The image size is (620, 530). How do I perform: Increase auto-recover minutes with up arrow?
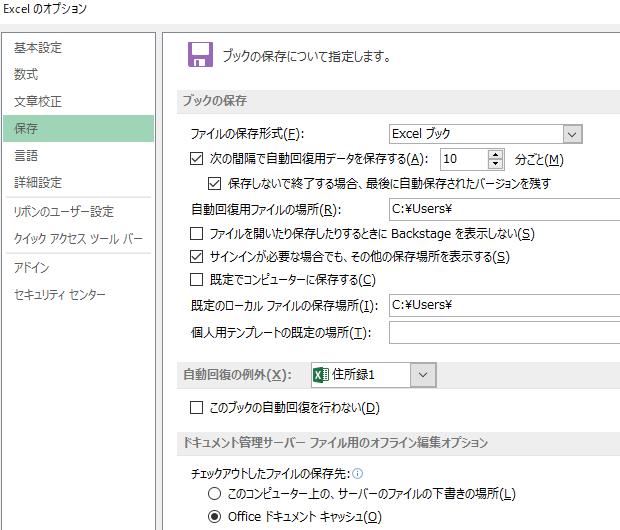click(x=496, y=154)
